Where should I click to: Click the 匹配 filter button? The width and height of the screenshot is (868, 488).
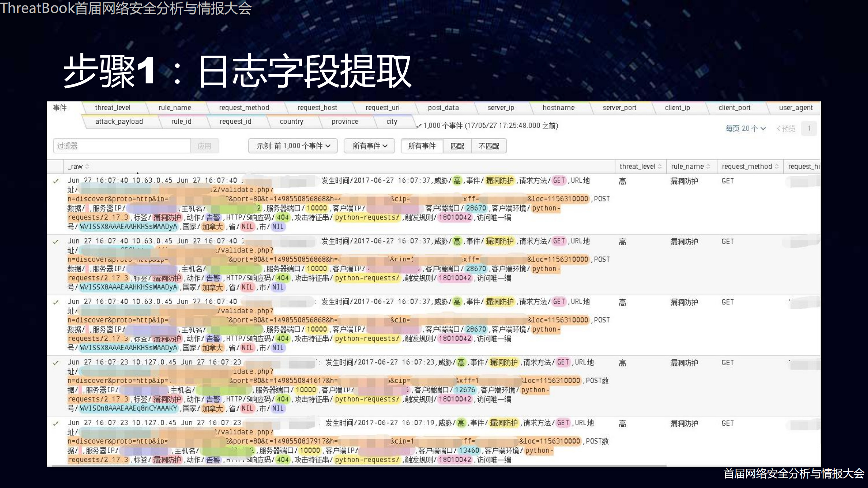point(457,146)
